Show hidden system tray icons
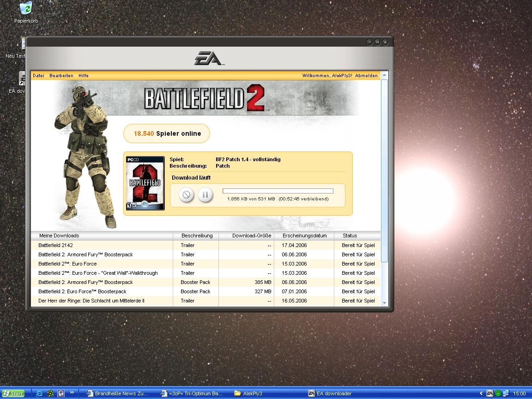Image resolution: width=532 pixels, height=399 pixels. 481,393
